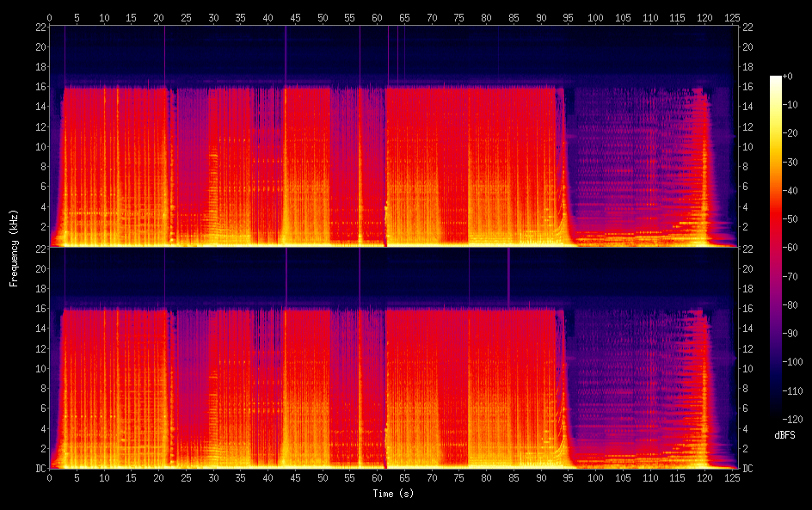Image resolution: width=812 pixels, height=510 pixels.
Task: Click the "Time (s)" axis label
Action: tap(391, 494)
